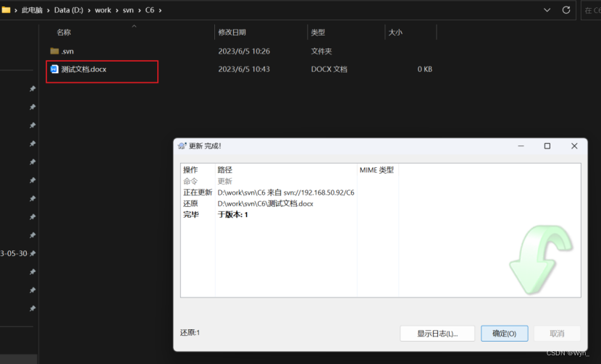The height and width of the screenshot is (364, 601).
Task: Click the DOCX 文档 type cell
Action: pos(329,69)
